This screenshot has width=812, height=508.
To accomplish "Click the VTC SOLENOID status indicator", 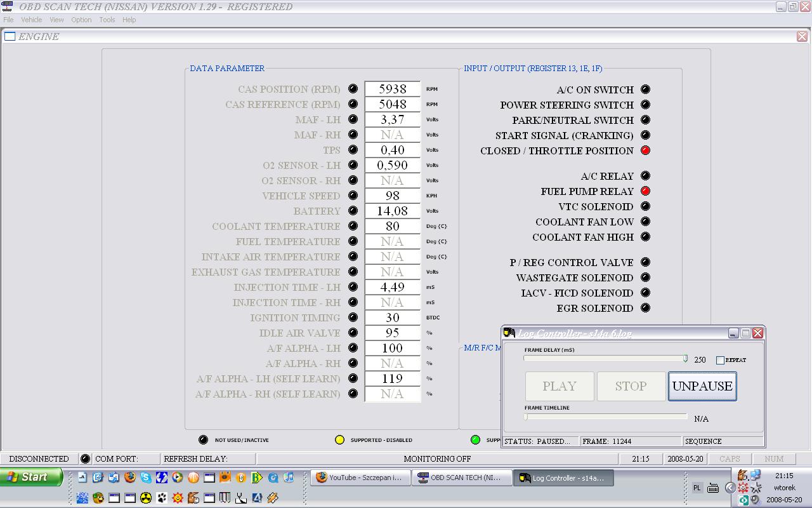I will 645,206.
